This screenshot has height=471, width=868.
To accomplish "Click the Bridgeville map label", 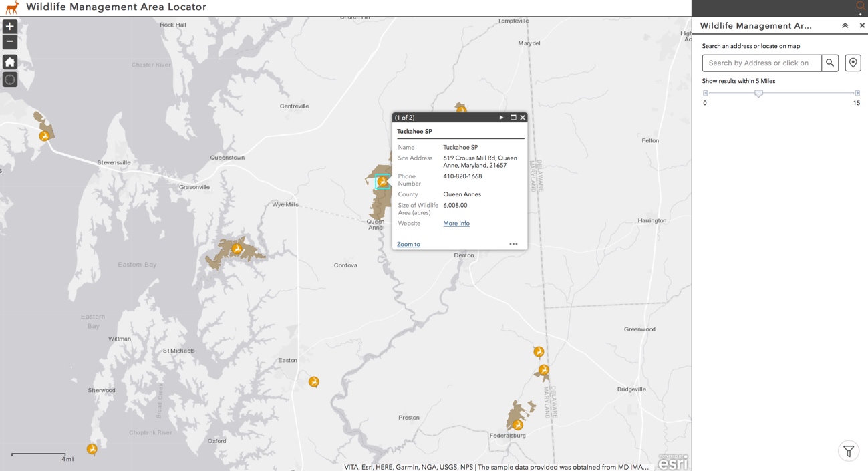I will click(631, 389).
